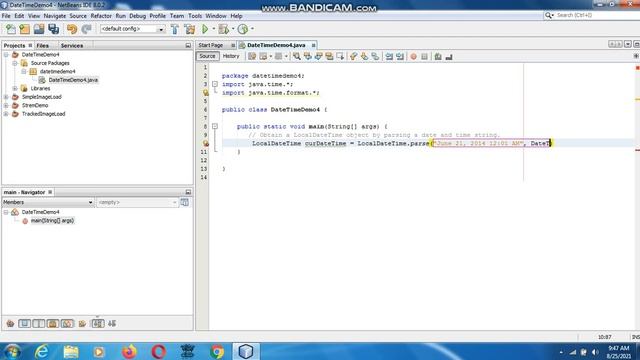Toggle Bookmark in editor toolbar
This screenshot has width=640, height=360.
coord(375,57)
